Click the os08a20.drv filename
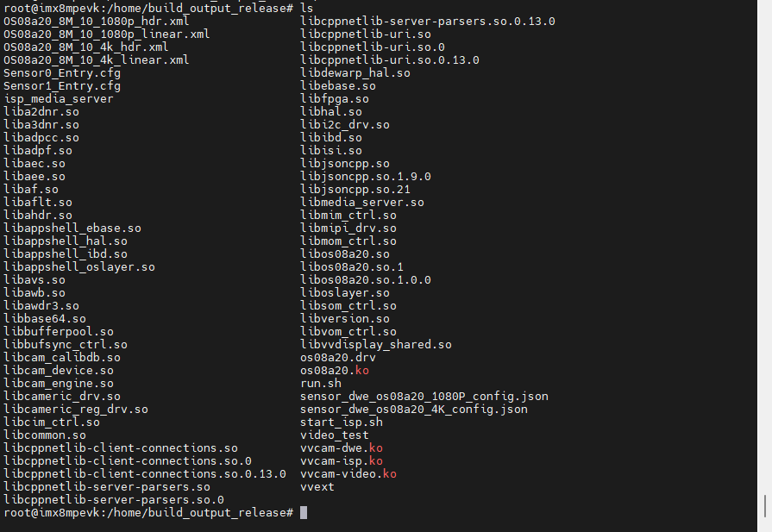This screenshot has width=772, height=532. 338,358
